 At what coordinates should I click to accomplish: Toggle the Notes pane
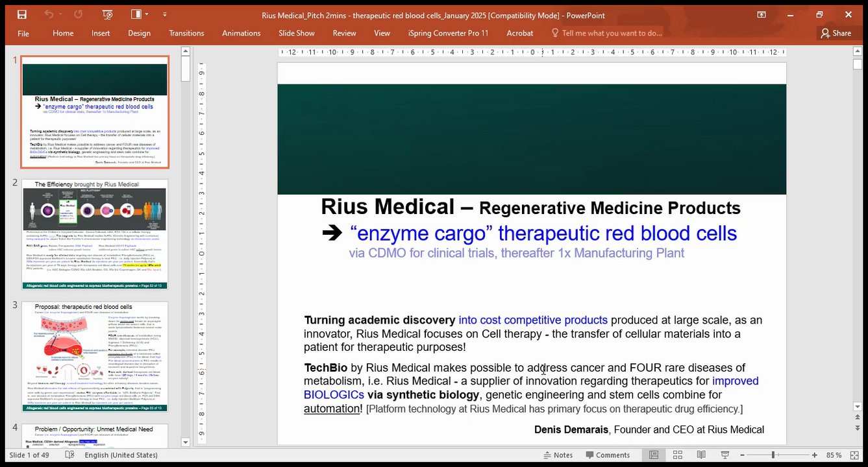(x=557, y=455)
